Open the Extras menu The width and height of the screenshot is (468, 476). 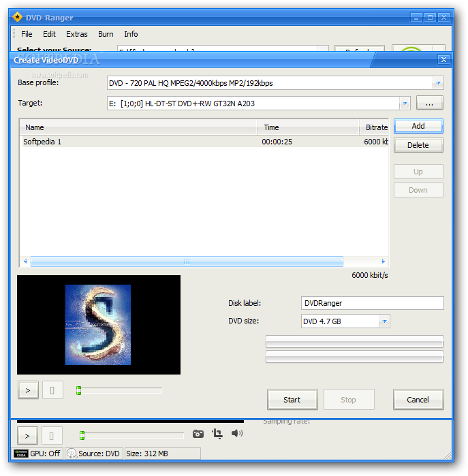(x=77, y=34)
